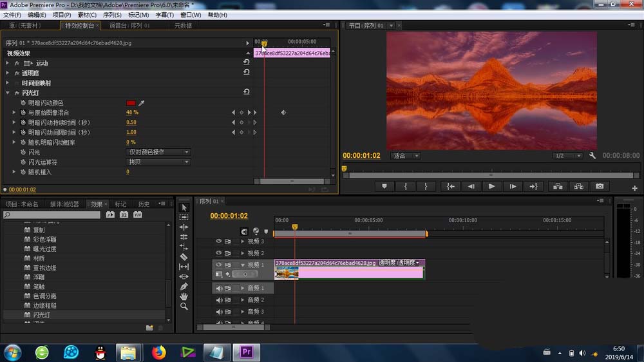644x362 pixels.
Task: Select the Pen tool in tools panel
Action: (184, 286)
